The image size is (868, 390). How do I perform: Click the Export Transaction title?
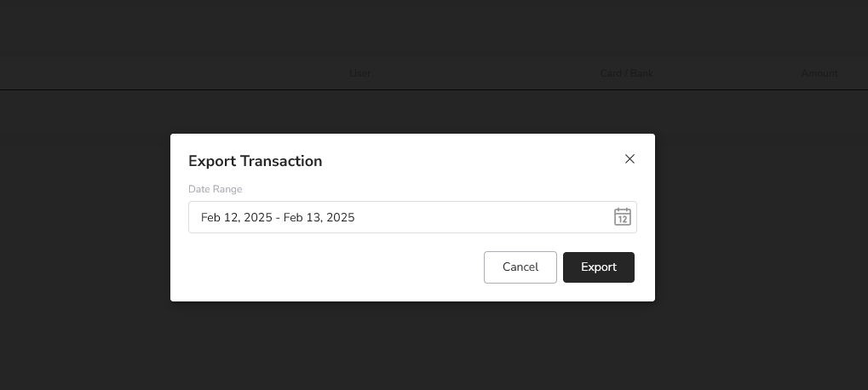click(x=256, y=161)
